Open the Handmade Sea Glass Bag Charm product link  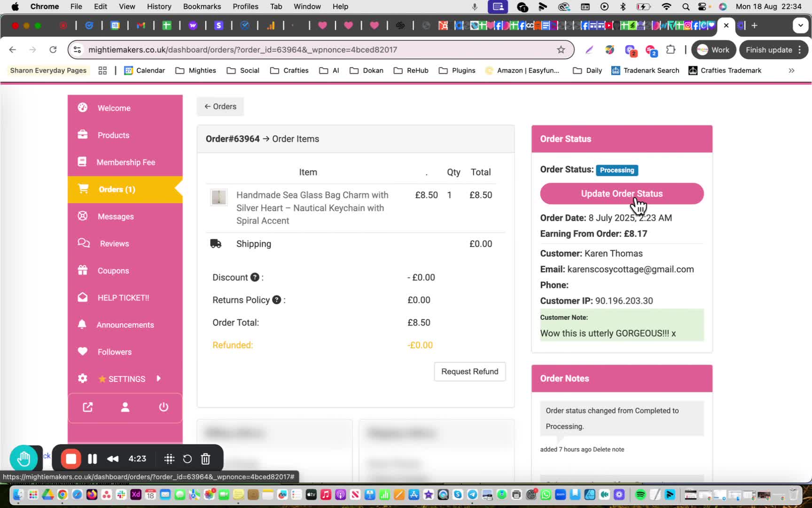(x=312, y=208)
